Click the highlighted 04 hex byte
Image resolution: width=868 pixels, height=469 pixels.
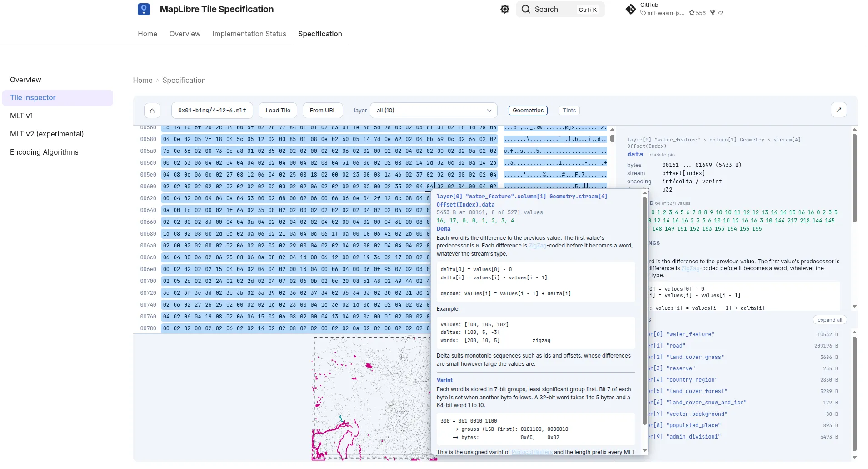pyautogui.click(x=430, y=187)
